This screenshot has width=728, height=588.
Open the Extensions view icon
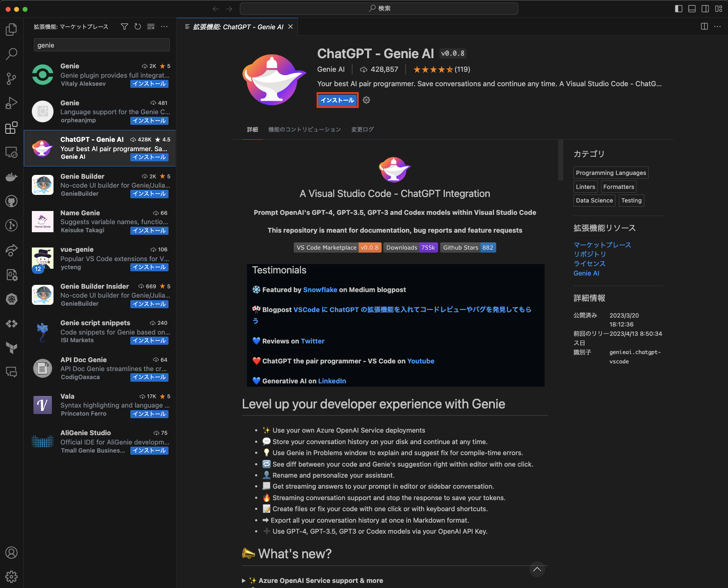click(x=11, y=127)
